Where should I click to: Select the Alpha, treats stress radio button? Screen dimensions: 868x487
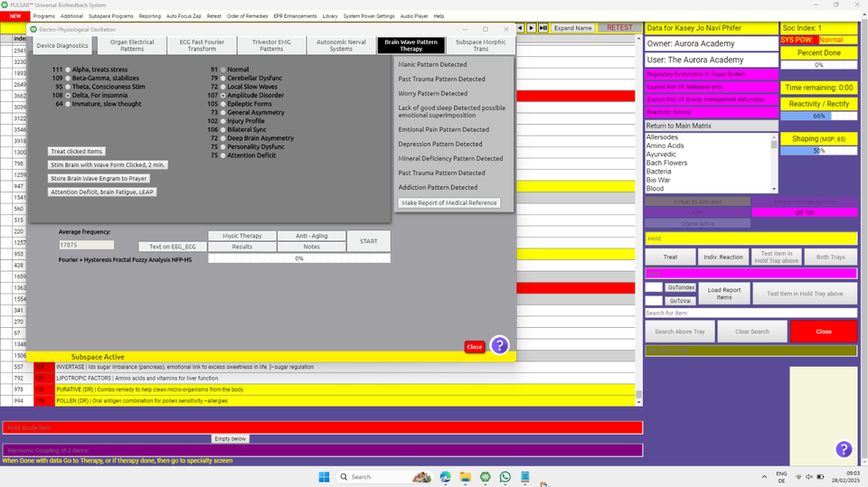[68, 70]
